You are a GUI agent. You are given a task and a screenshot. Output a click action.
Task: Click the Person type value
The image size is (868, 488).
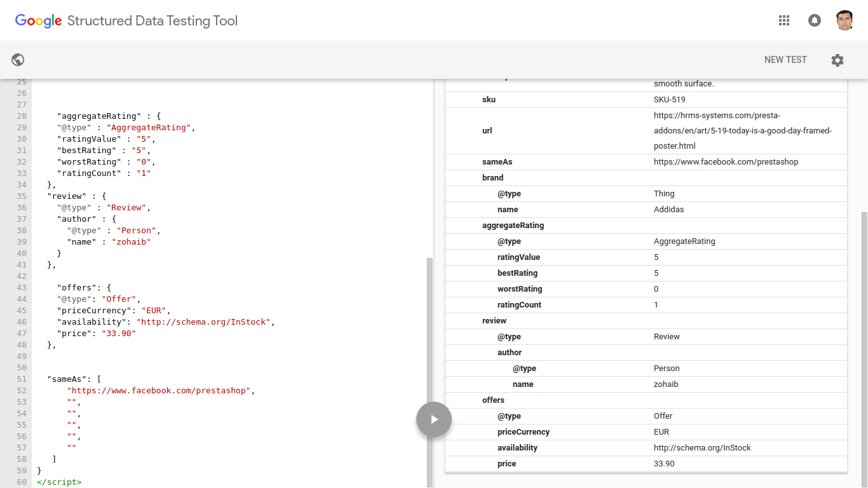click(667, 369)
